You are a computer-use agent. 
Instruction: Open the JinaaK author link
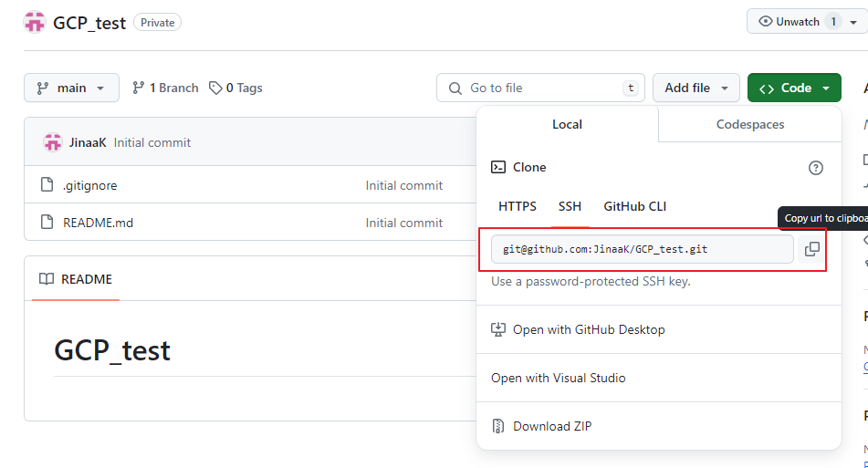click(88, 142)
